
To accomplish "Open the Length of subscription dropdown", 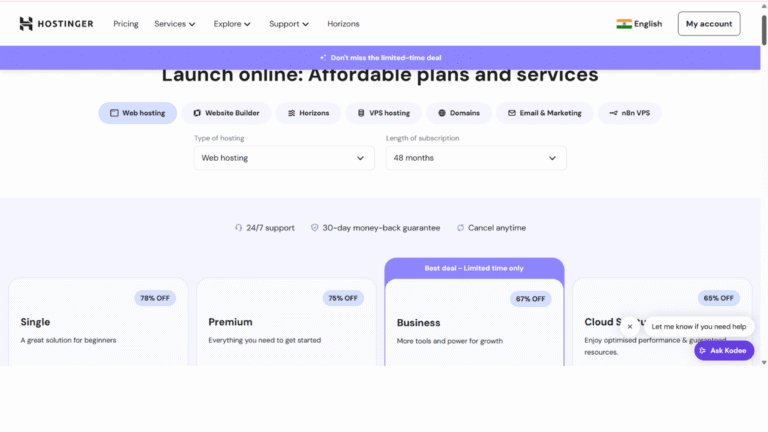I will [476, 158].
